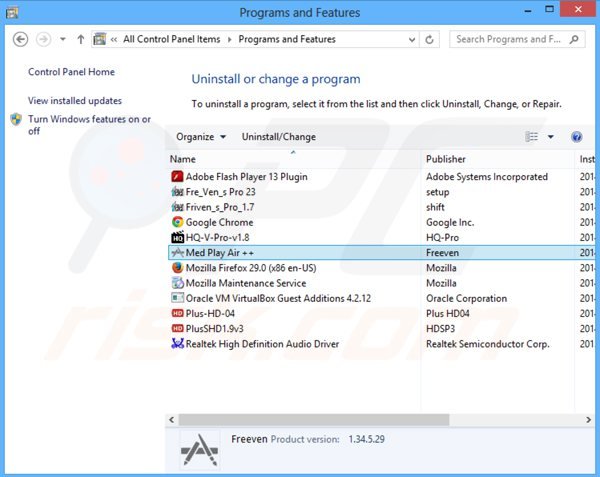The height and width of the screenshot is (477, 600).
Task: Click Realtek Semiconductor Corp. publisher cell
Action: tap(488, 344)
